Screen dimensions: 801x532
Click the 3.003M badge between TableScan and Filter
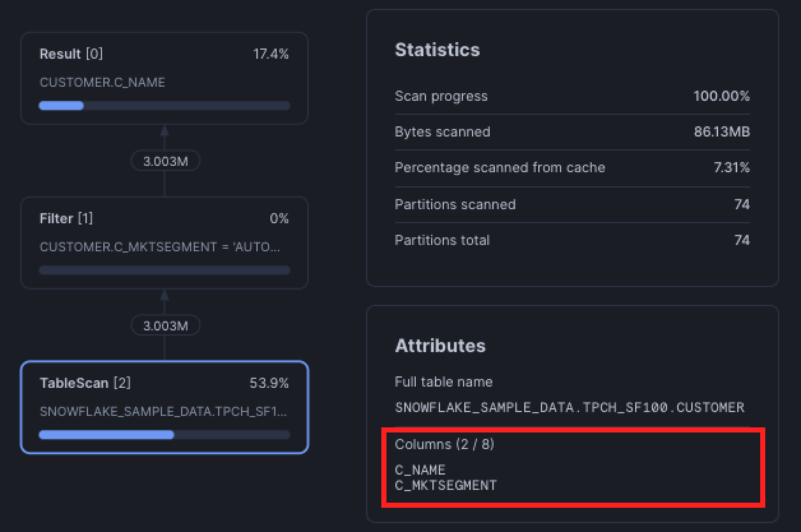(x=165, y=325)
